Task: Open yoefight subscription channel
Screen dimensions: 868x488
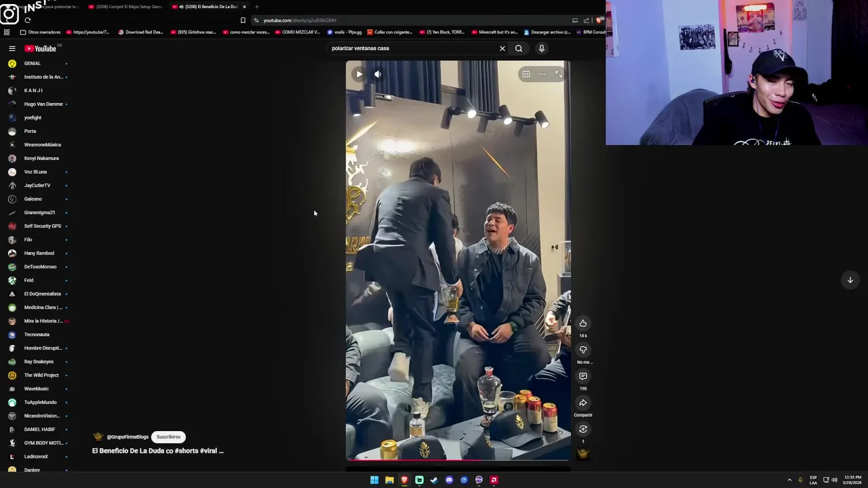Action: click(33, 117)
